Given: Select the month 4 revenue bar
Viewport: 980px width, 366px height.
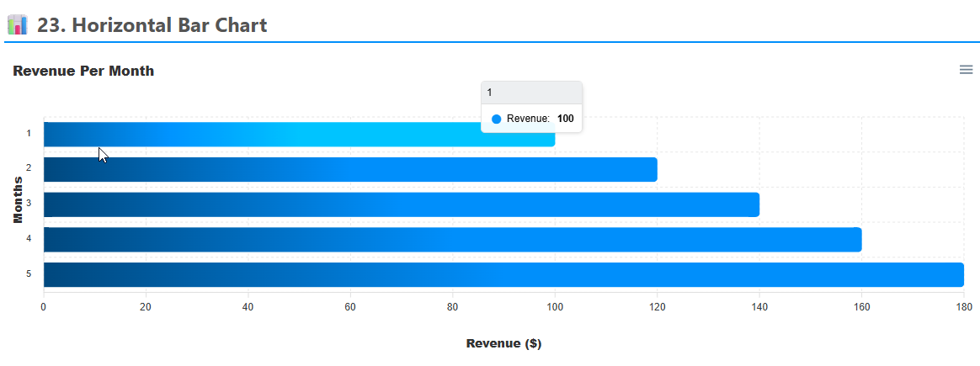Looking at the screenshot, I should pyautogui.click(x=452, y=240).
